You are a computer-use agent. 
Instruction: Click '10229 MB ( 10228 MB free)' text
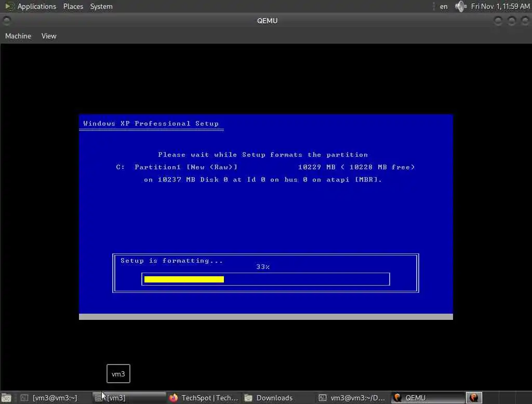(x=356, y=167)
